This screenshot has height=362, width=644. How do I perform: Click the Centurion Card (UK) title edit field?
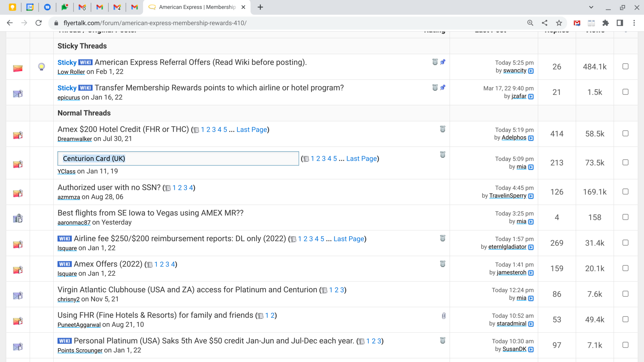pyautogui.click(x=178, y=159)
